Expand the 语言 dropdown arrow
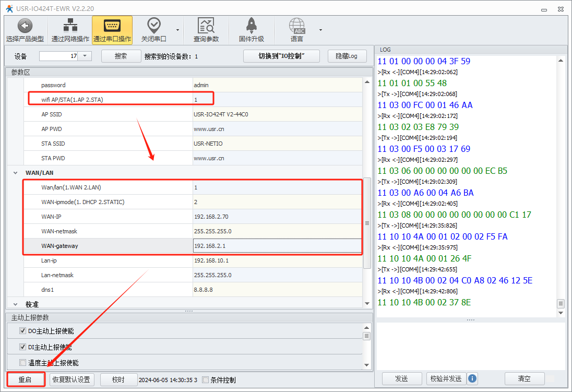The height and width of the screenshot is (392, 572). 320,30
